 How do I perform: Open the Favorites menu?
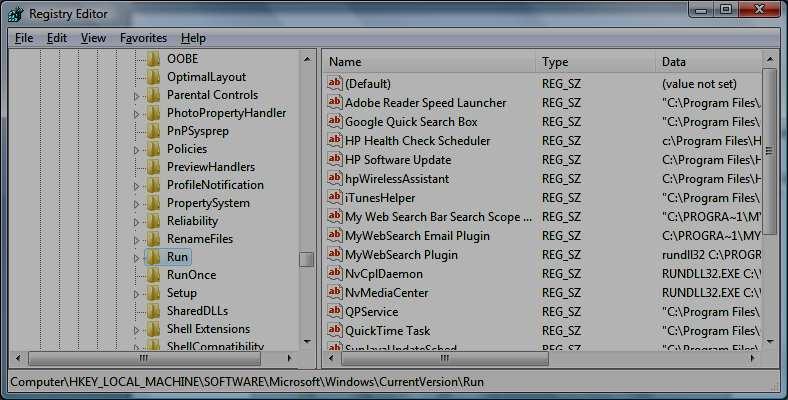point(143,38)
